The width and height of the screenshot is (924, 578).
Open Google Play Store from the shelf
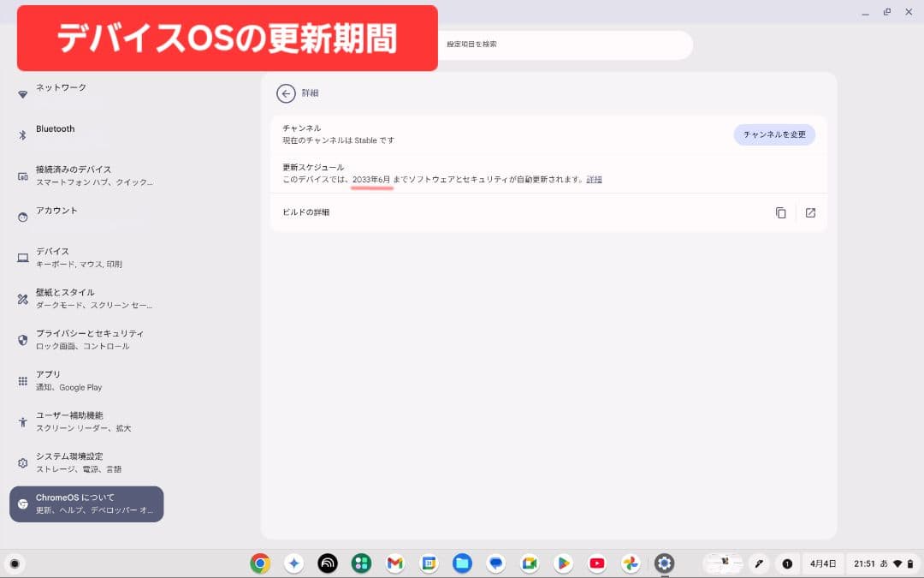click(x=563, y=563)
